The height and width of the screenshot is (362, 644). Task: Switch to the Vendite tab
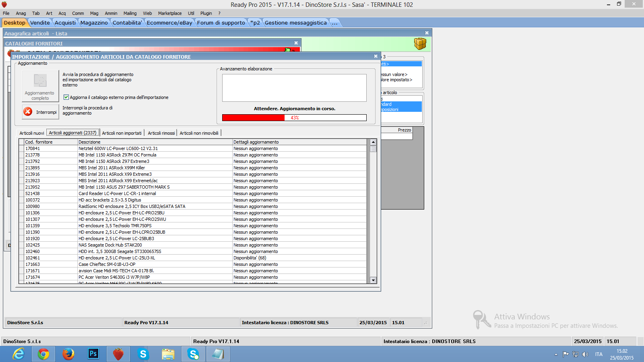[40, 23]
